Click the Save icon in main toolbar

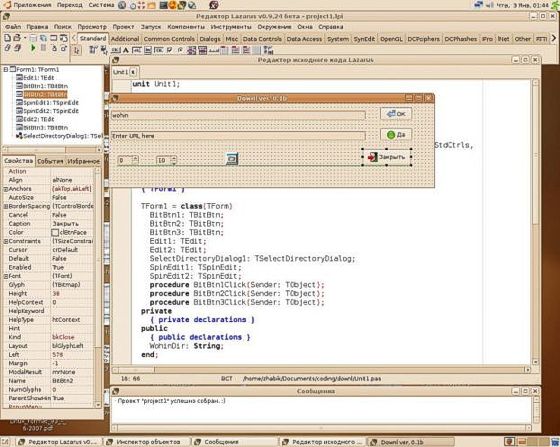point(34,38)
